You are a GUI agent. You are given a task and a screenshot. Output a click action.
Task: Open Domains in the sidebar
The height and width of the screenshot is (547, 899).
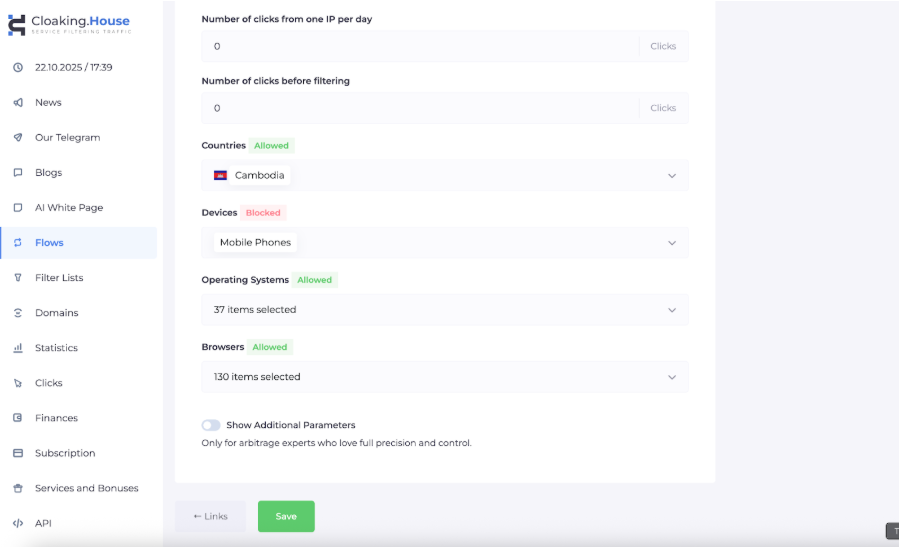56,313
